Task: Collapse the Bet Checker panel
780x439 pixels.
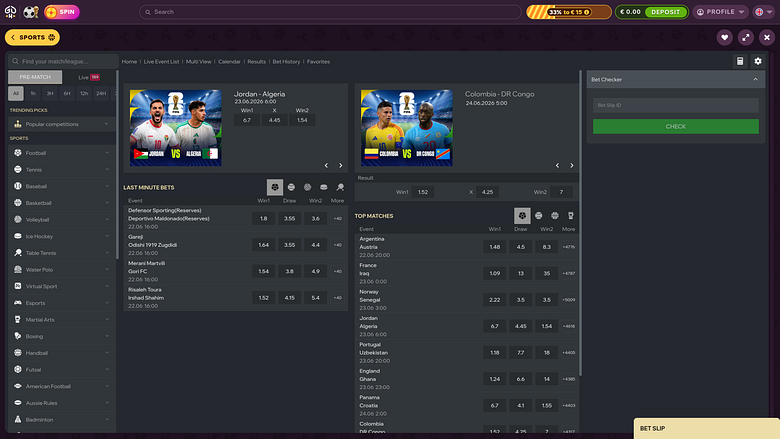Action: pos(755,80)
